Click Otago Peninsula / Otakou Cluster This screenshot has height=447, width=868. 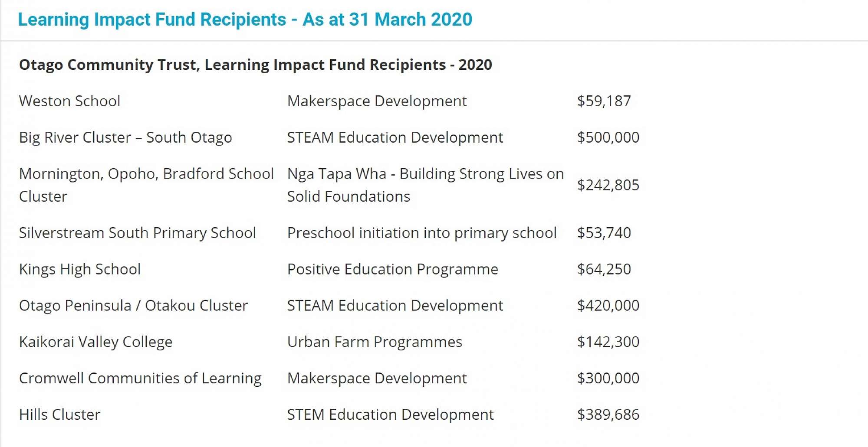133,306
